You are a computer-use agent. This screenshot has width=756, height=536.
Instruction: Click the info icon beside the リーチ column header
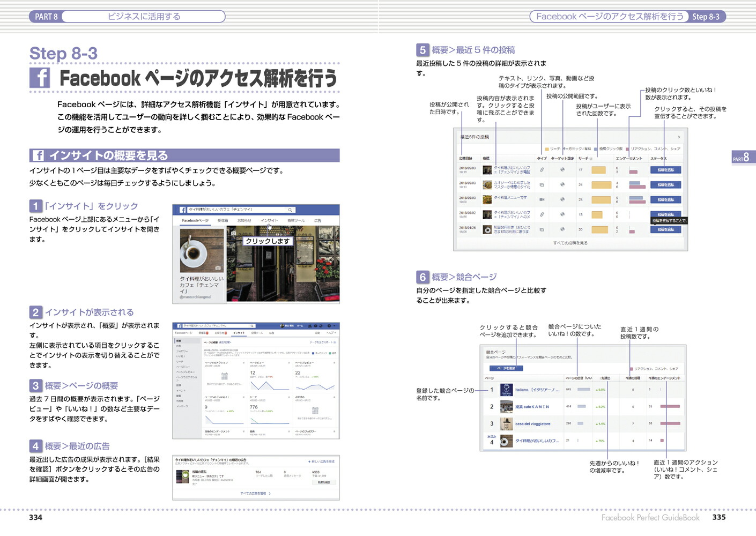591,159
